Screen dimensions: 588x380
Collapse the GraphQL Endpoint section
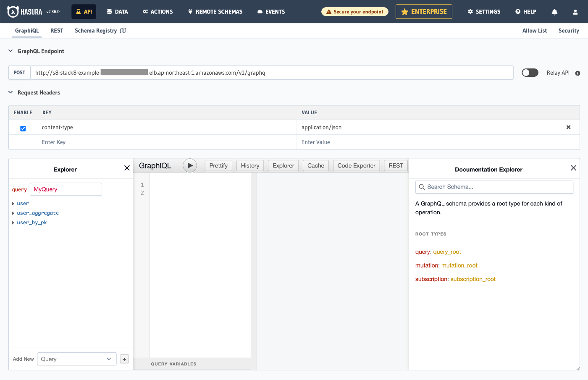pyautogui.click(x=10, y=51)
